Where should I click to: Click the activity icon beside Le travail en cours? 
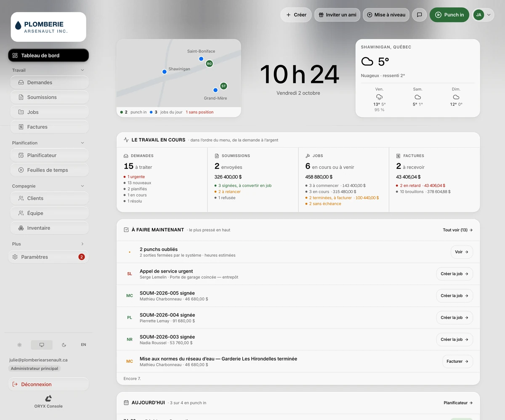(126, 140)
